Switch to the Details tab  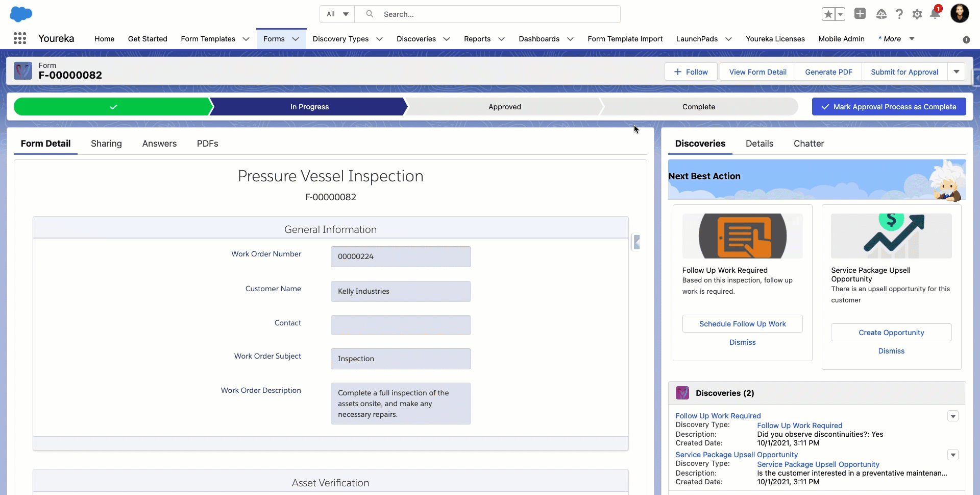coord(759,144)
